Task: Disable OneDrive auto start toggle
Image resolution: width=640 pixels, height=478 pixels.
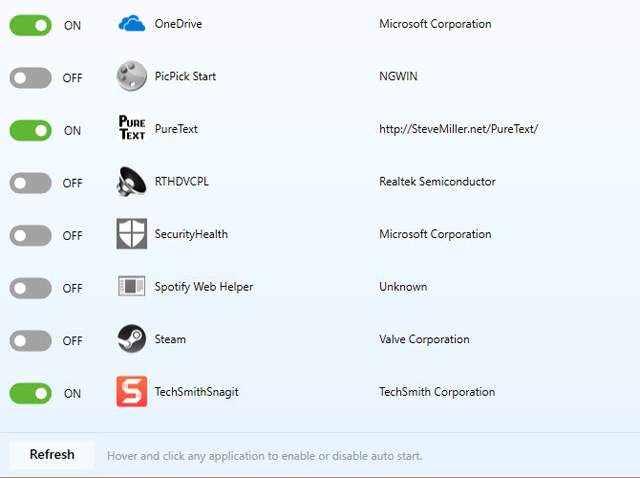Action: pos(30,25)
